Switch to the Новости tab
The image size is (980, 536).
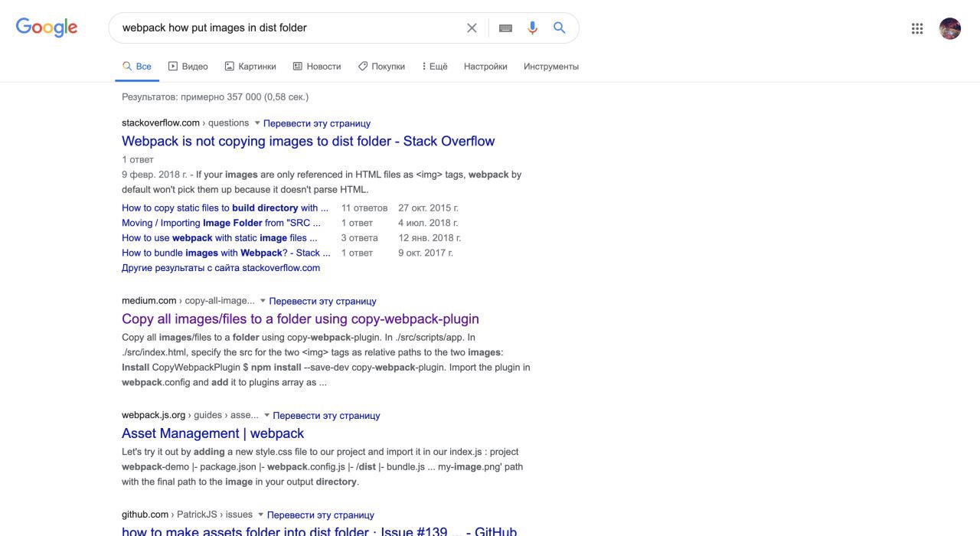[x=317, y=67]
